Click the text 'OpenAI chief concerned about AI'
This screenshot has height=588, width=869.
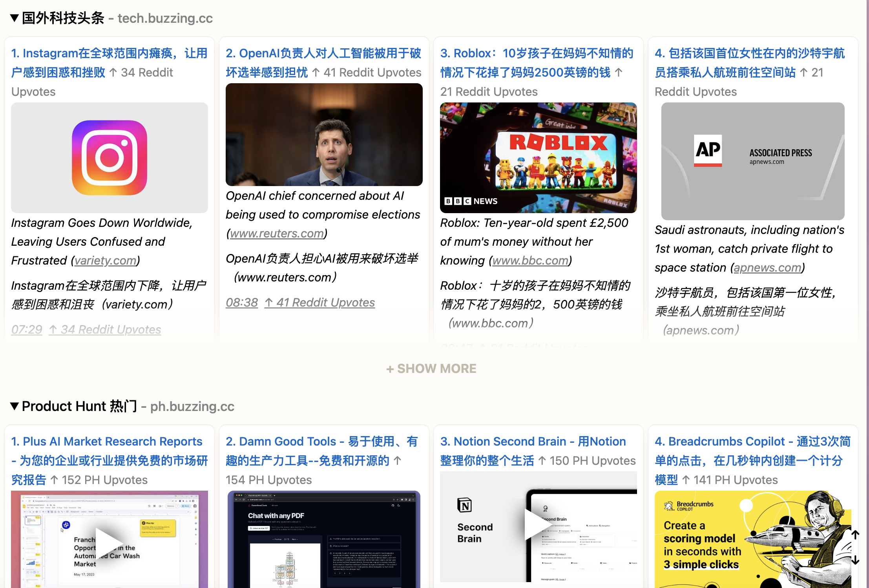coord(315,195)
